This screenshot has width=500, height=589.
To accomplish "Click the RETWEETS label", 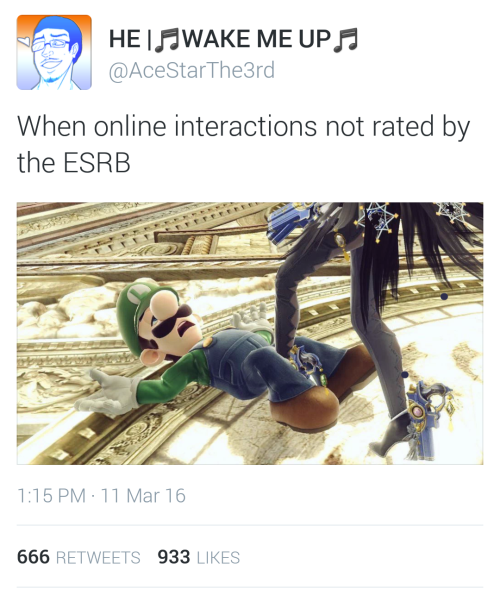I will coord(98,558).
